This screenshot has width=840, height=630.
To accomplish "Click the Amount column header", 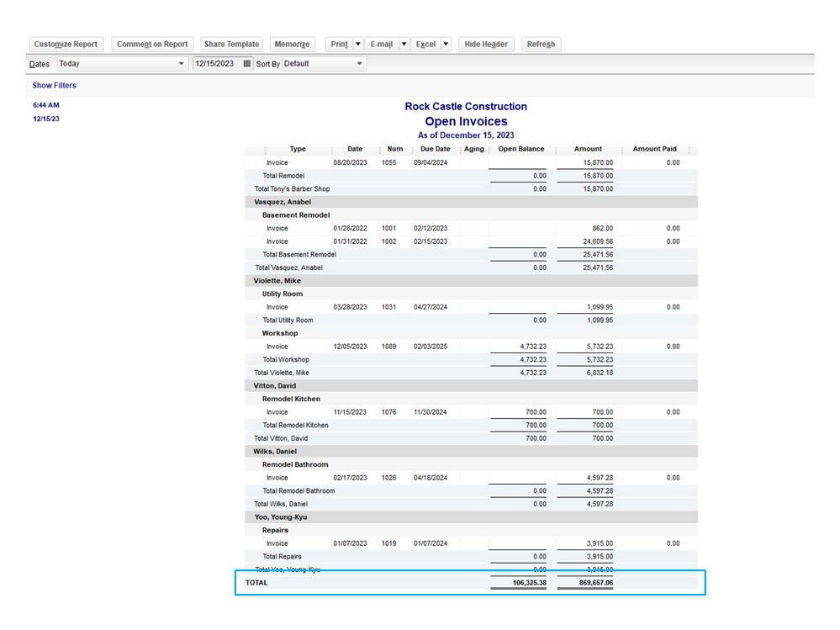I will pyautogui.click(x=589, y=149).
